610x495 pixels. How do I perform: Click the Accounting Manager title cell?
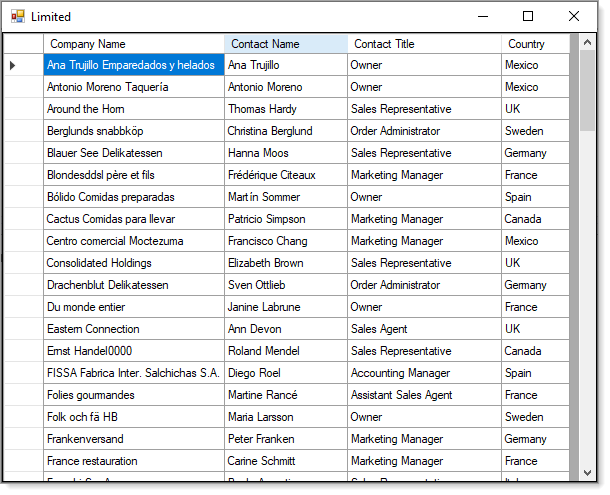(x=424, y=373)
